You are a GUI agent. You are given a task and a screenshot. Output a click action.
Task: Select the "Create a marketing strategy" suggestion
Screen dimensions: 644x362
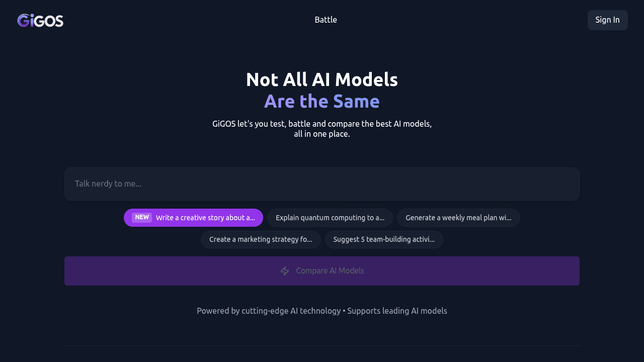tap(261, 240)
